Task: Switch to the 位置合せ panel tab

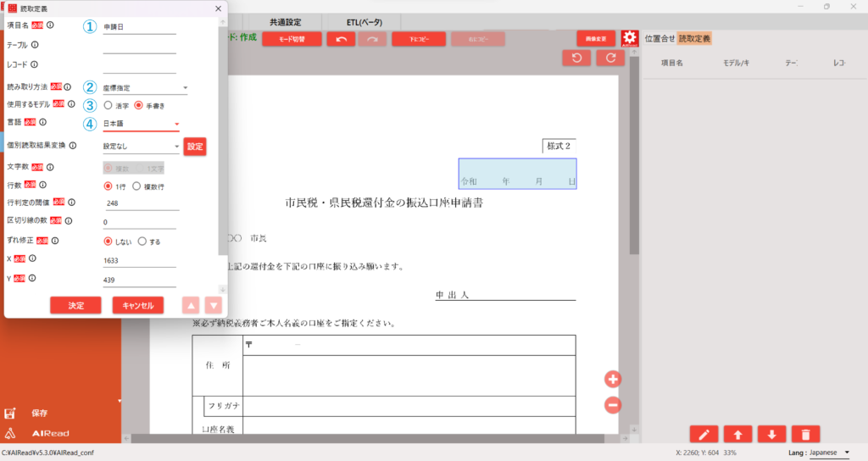Action: coord(660,39)
